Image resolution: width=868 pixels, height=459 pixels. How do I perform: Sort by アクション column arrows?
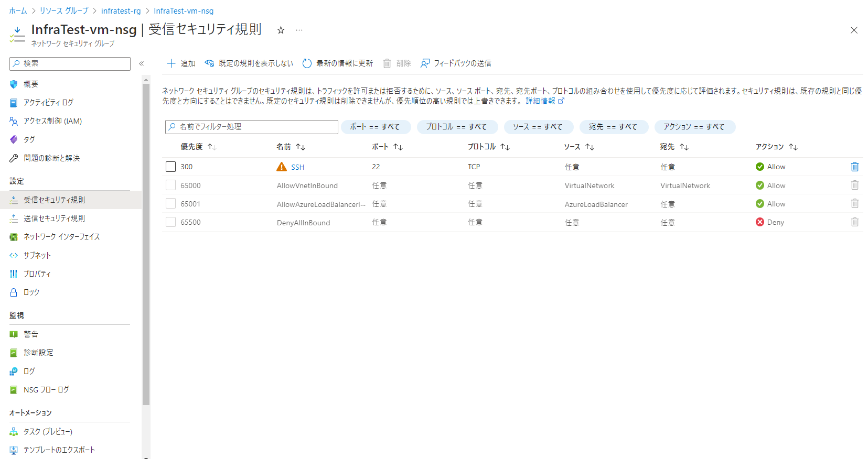[x=793, y=147]
